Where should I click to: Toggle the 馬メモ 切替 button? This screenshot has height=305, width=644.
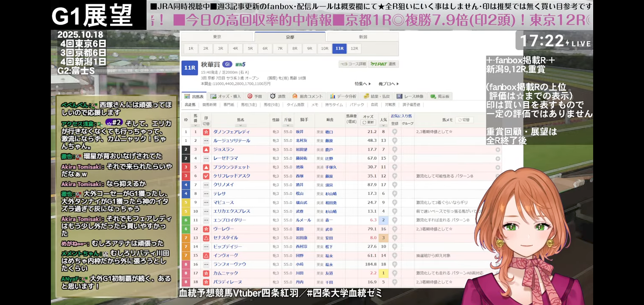pos(465,120)
